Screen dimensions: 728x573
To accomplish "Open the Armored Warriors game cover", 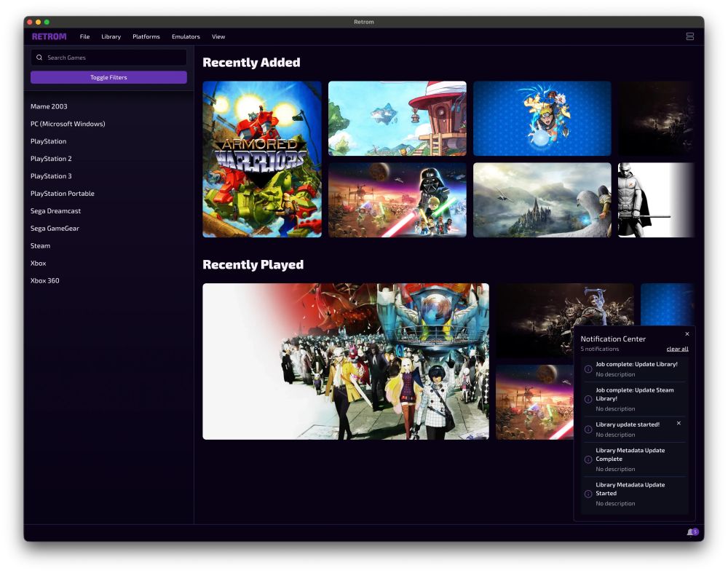I will pyautogui.click(x=262, y=159).
